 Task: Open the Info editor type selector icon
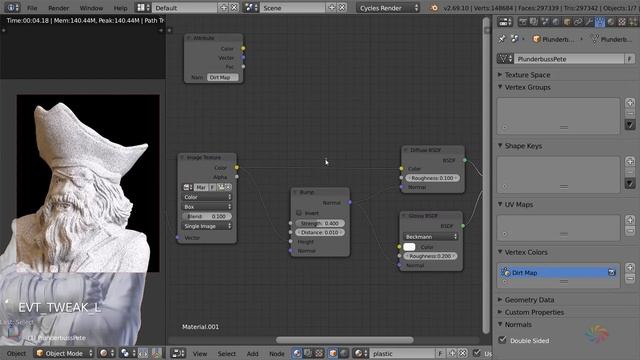[x=12, y=7]
